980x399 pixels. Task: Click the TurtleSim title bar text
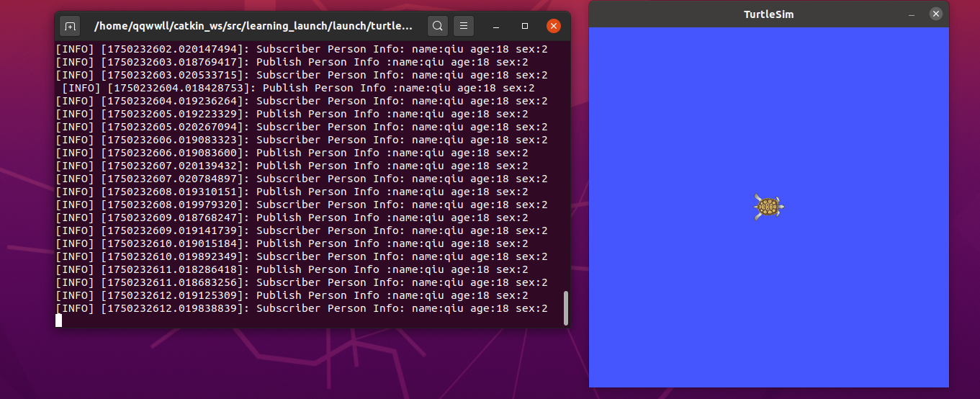pyautogui.click(x=768, y=14)
